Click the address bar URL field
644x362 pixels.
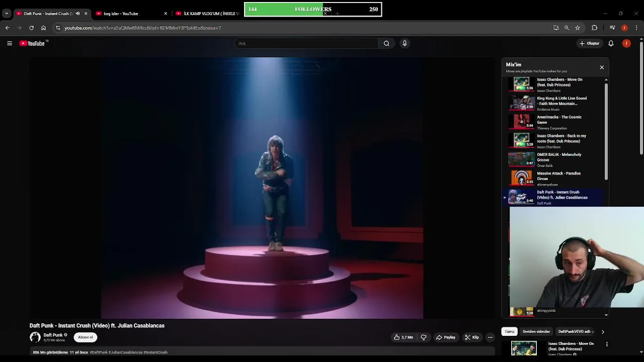tap(302, 28)
